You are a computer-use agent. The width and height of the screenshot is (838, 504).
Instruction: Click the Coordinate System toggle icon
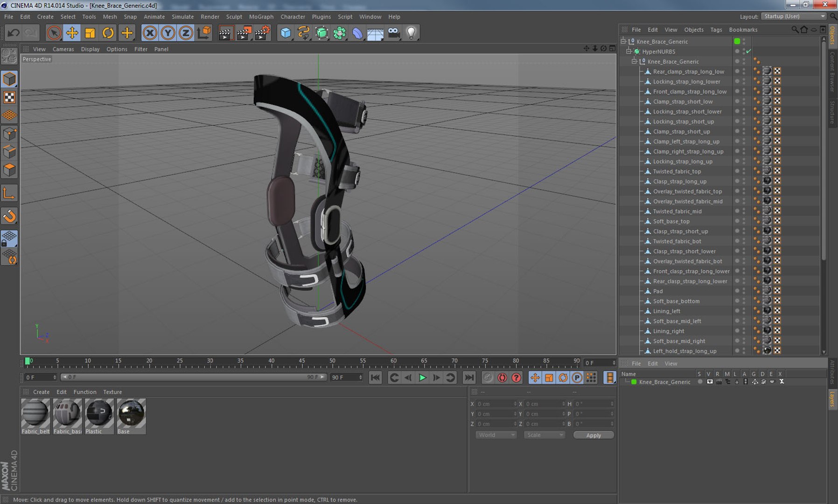point(204,33)
